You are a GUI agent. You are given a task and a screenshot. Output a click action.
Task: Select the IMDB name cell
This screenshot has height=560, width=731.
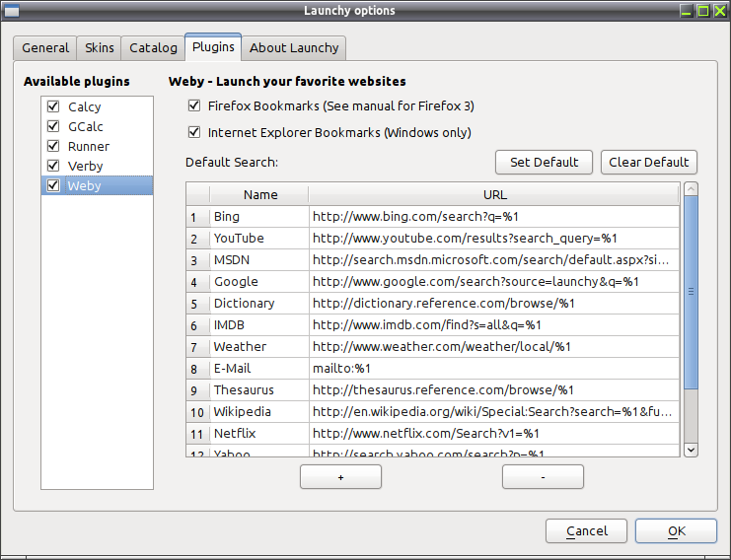pyautogui.click(x=259, y=324)
